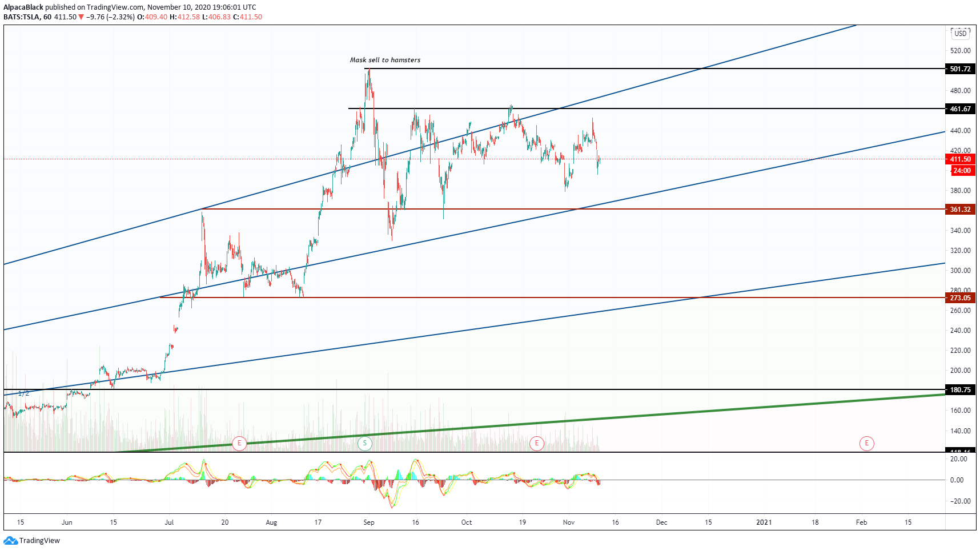Click the earnings E marker near July
The image size is (980, 551).
[x=239, y=443]
